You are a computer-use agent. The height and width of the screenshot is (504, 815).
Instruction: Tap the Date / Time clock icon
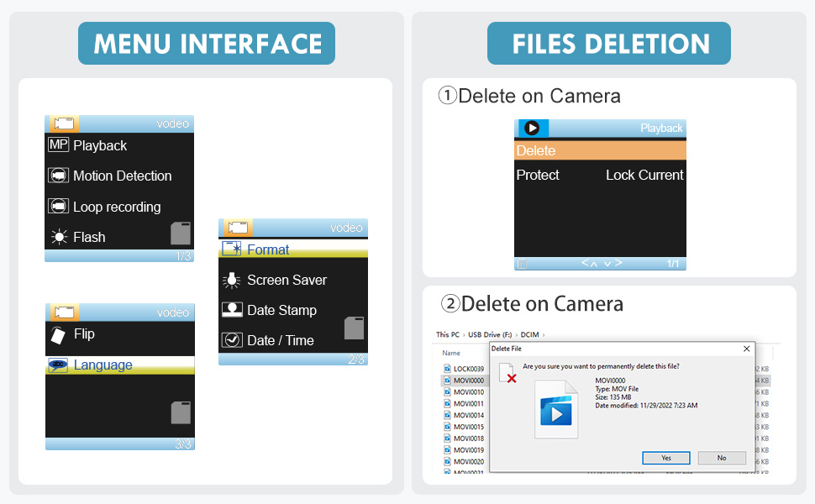(232, 340)
